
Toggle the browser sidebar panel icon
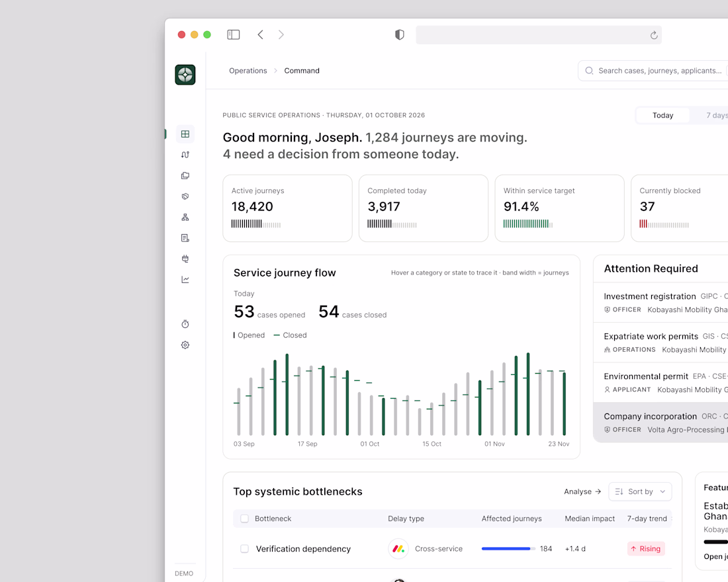coord(234,35)
